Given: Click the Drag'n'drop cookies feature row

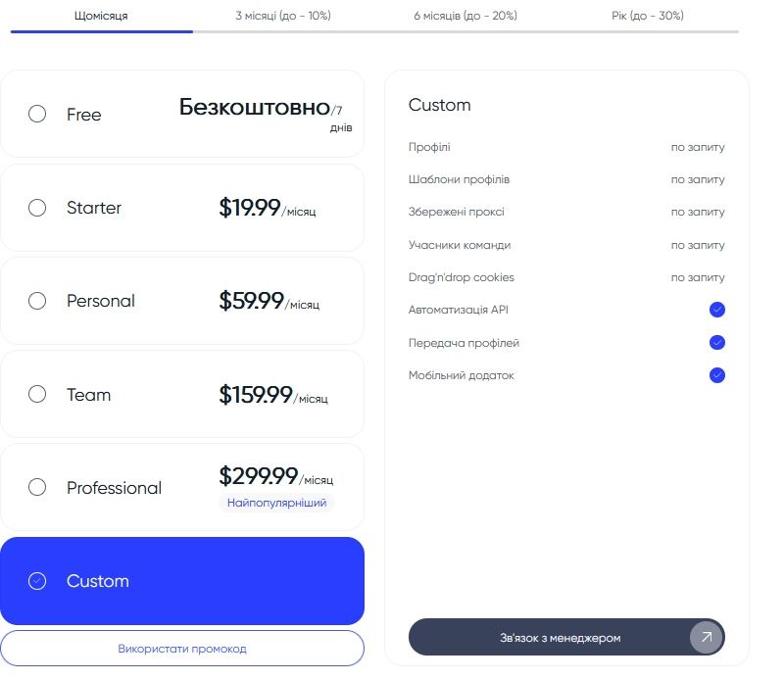Looking at the screenshot, I should [x=566, y=277].
